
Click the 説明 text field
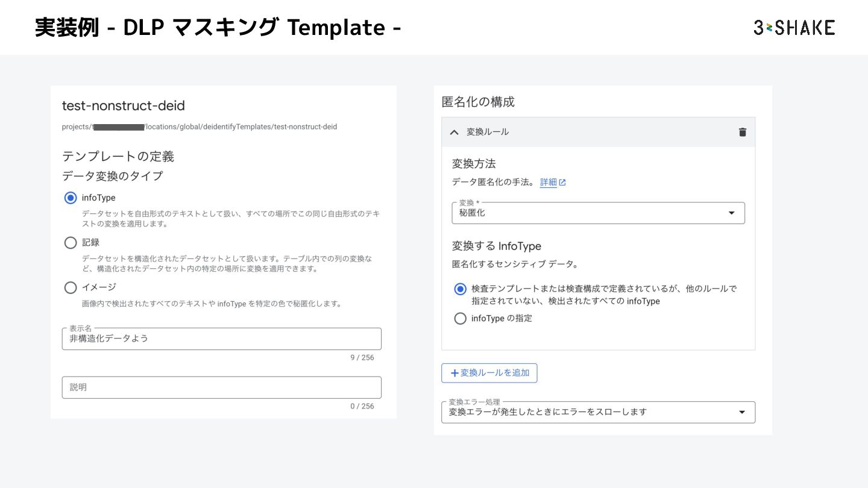221,387
